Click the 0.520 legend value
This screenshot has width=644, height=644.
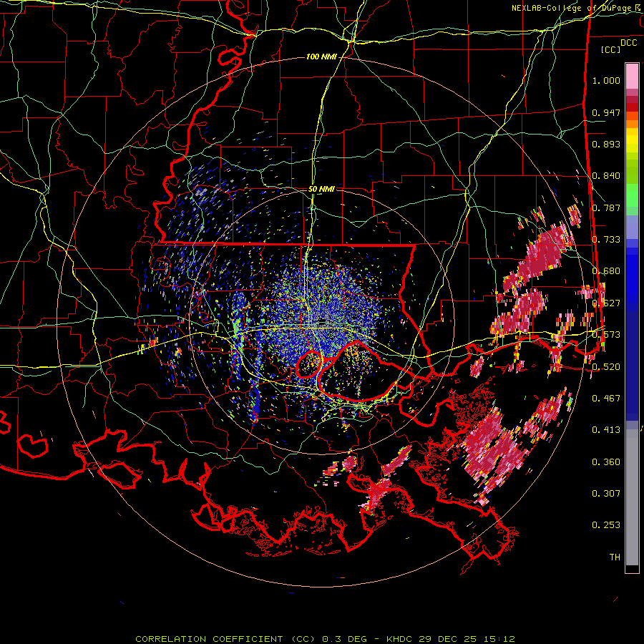pyautogui.click(x=606, y=366)
